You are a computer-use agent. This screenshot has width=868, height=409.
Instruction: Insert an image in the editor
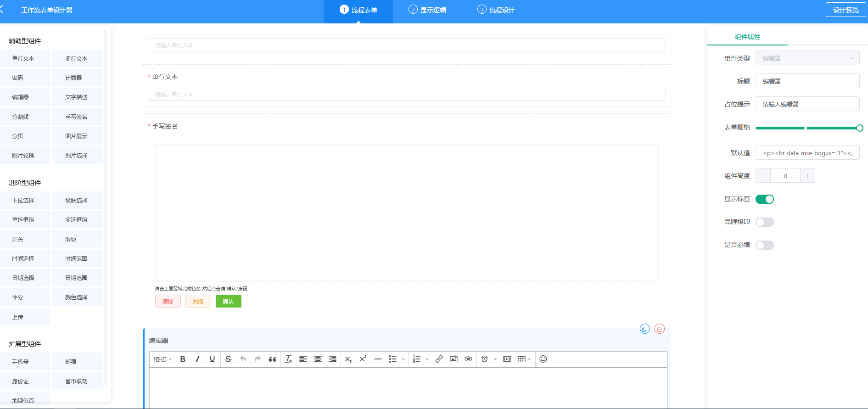(454, 359)
